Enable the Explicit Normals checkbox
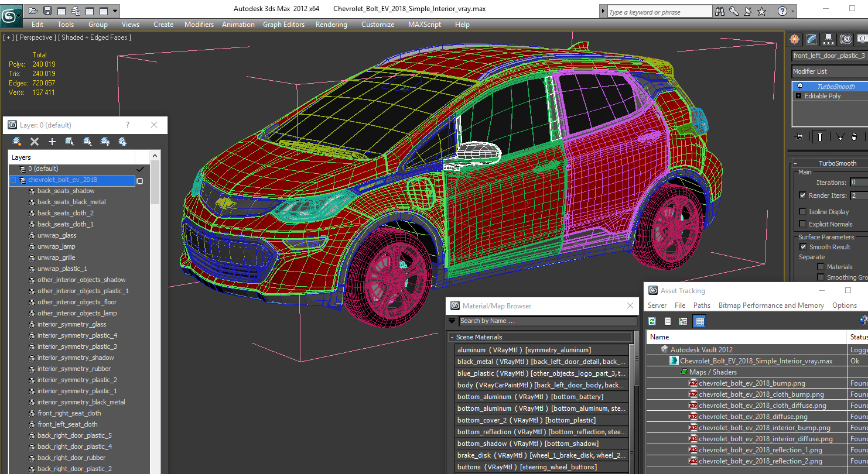This screenshot has height=474, width=868. 803,224
